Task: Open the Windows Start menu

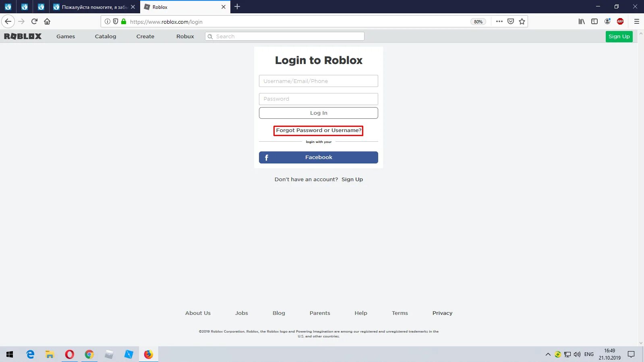Action: pos(10,354)
